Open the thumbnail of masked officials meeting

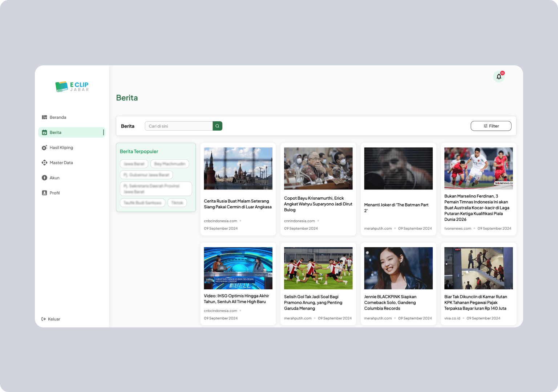[x=318, y=168]
